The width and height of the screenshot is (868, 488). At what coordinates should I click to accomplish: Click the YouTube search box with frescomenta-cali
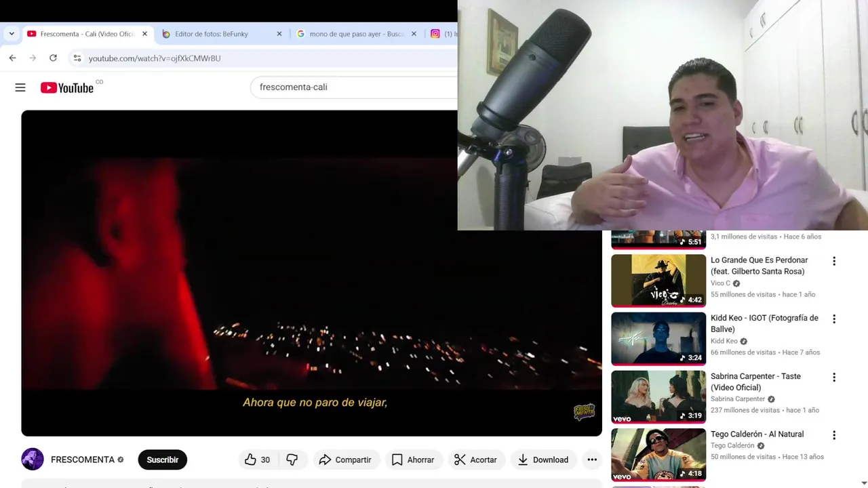pos(354,87)
